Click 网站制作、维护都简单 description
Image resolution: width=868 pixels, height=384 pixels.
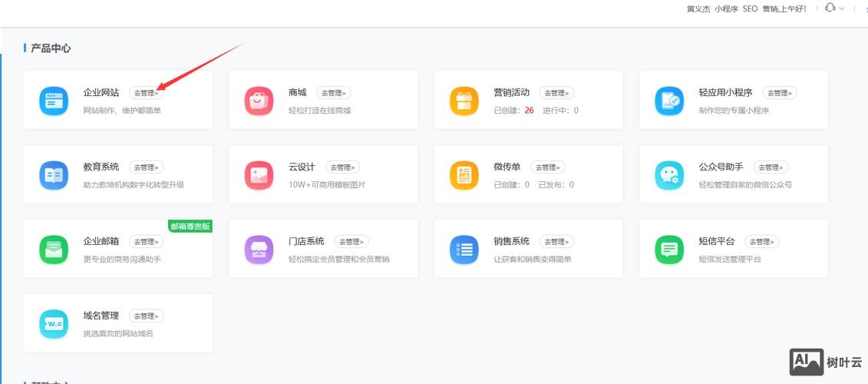click(122, 111)
